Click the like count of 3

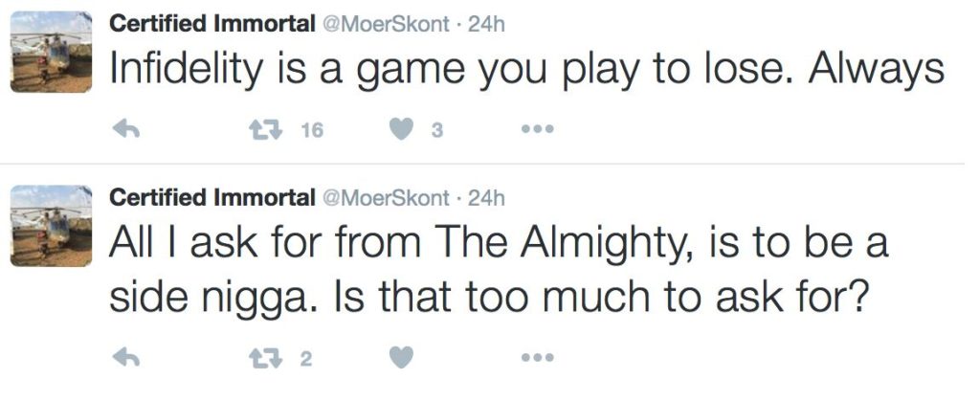[x=435, y=132]
